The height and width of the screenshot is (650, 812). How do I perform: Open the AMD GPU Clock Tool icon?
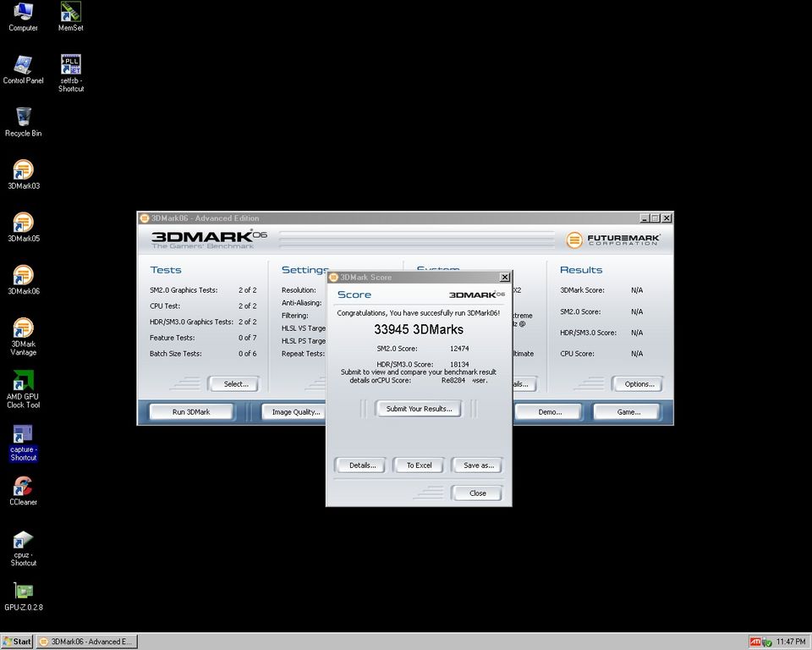point(24,389)
